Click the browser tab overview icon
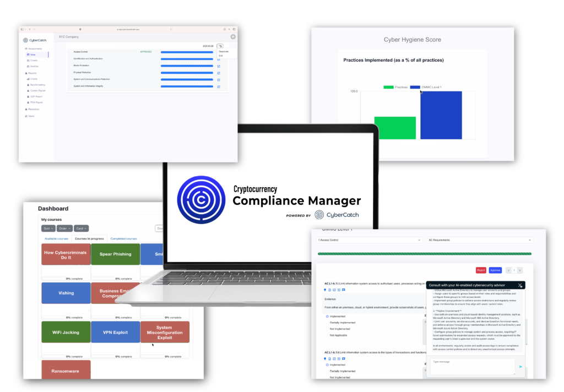 tap(234, 29)
